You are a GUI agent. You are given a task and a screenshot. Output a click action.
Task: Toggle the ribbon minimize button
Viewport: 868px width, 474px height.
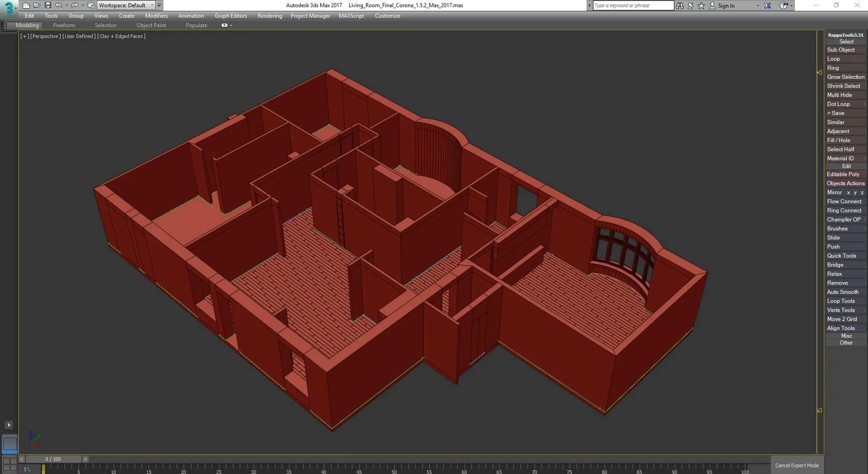(x=224, y=25)
